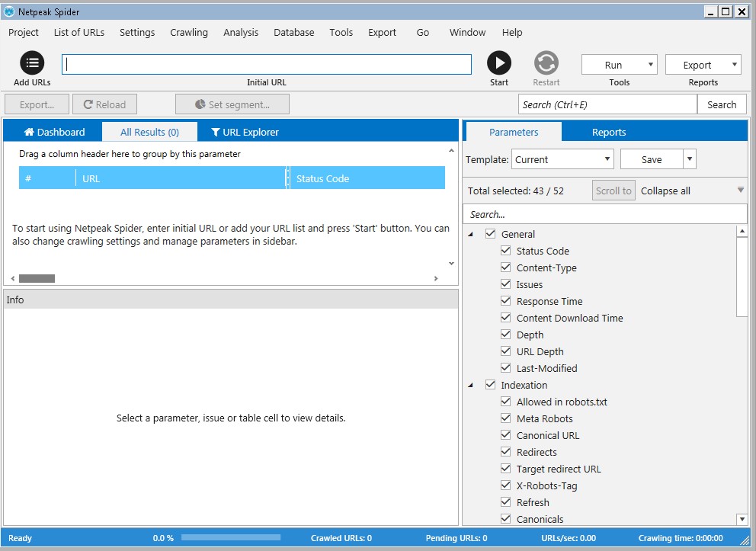Open the Template dropdown showing Current
The width and height of the screenshot is (756, 551).
coord(562,159)
